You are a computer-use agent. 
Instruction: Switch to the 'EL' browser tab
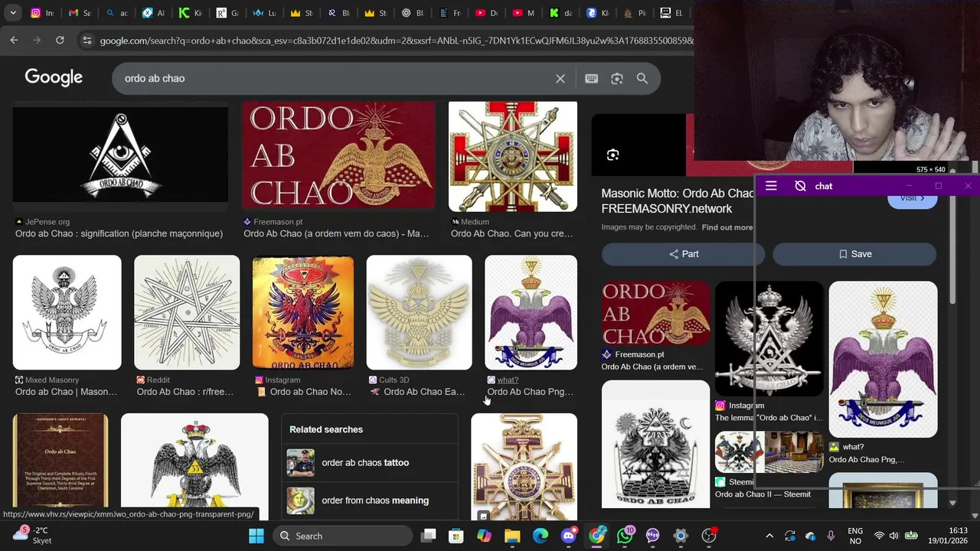click(672, 13)
